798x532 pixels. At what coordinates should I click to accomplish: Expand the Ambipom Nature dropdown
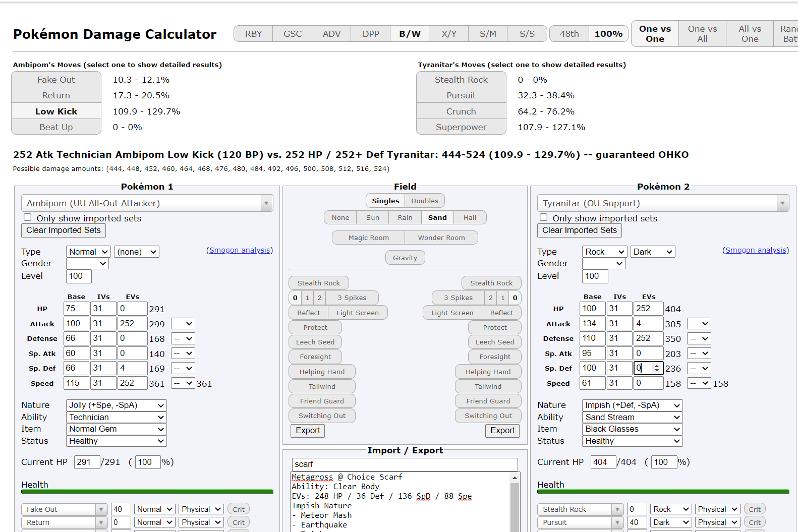[x=116, y=405]
